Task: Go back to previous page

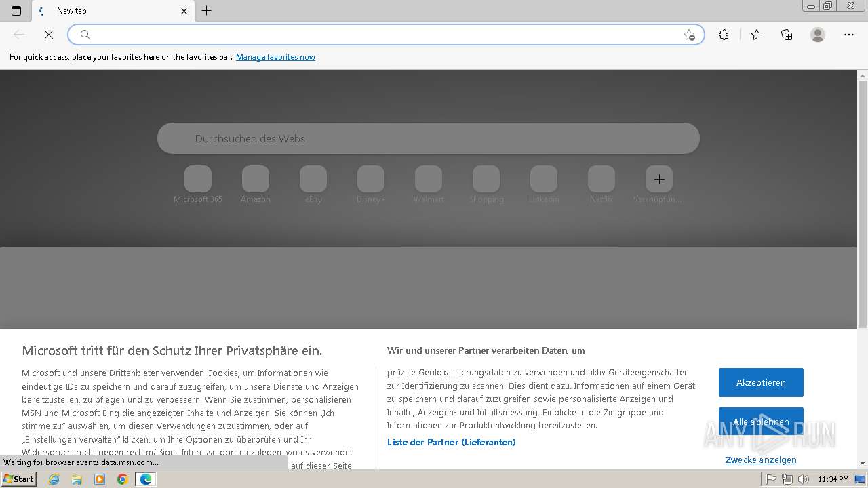Action: (x=19, y=35)
